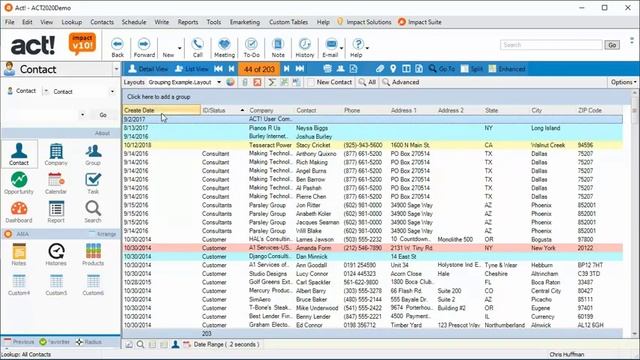Open the Histories panel icon
Viewport: 640px width, 360px height.
click(x=56, y=254)
